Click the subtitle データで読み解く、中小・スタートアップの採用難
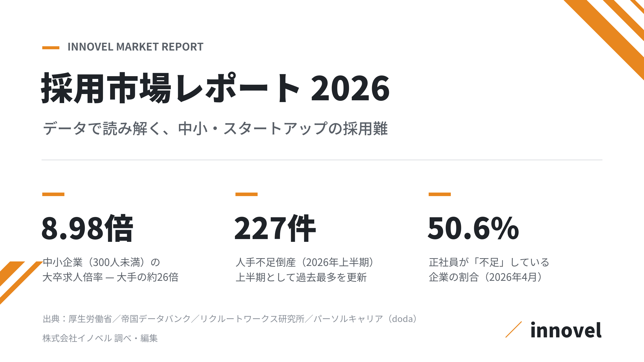This screenshot has width=644, height=362. pos(215,128)
